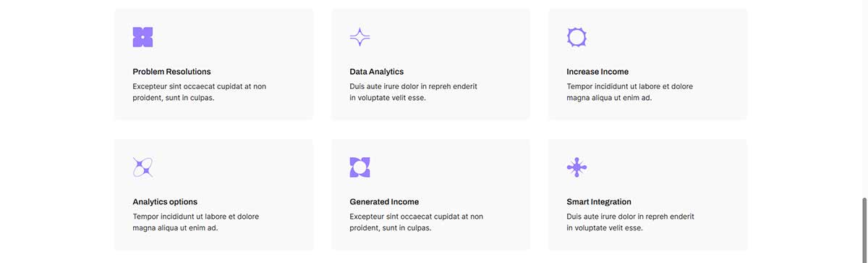Select the Data Analytics heading
The image size is (868, 263).
(x=376, y=72)
